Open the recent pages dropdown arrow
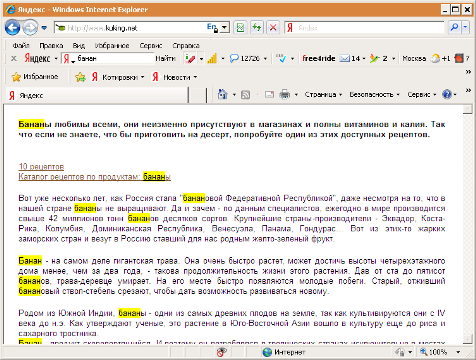 click(x=44, y=28)
